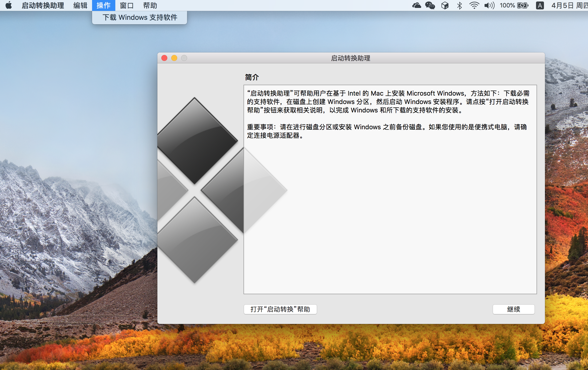
Task: Open the 帮助 menu
Action: [150, 5]
